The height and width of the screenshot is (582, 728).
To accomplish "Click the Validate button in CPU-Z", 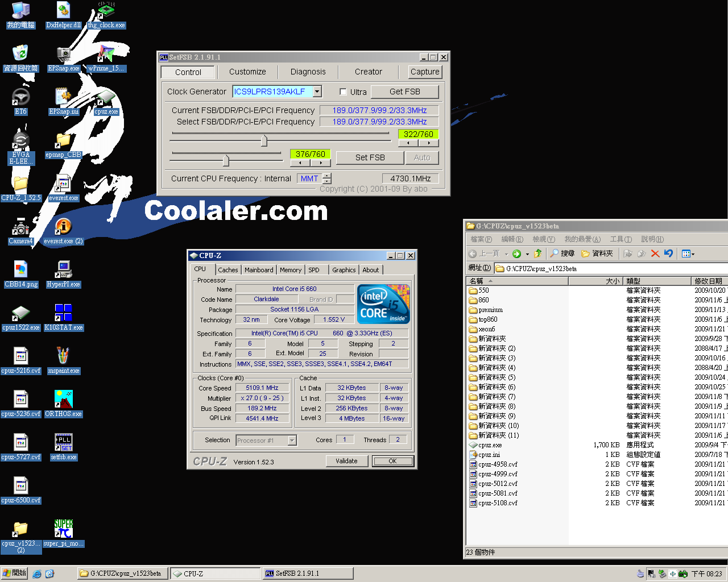I will click(x=346, y=461).
